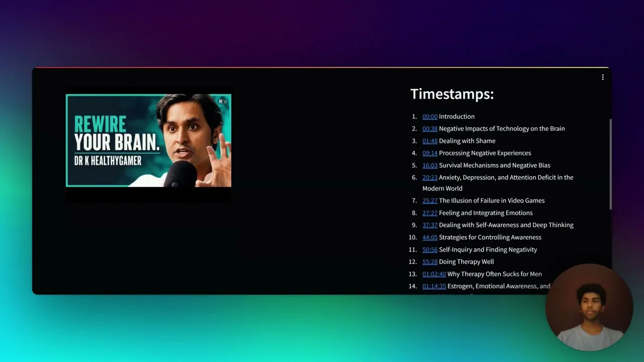
Task: Jump to the 50:56 timestamp link
Action: 430,250
